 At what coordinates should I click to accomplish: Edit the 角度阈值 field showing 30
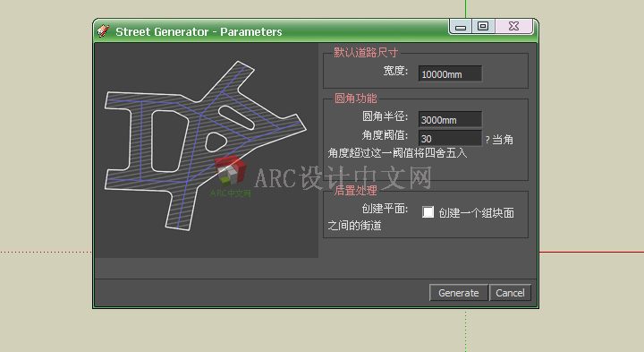click(x=450, y=139)
